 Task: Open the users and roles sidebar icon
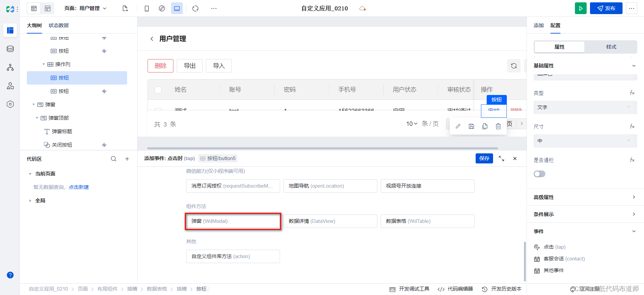click(x=10, y=86)
